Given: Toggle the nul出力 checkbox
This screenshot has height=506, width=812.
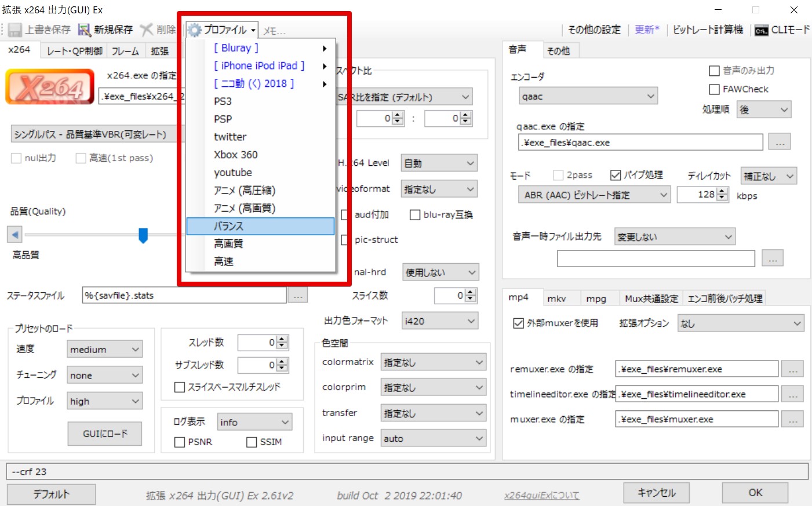Looking at the screenshot, I should 16,158.
